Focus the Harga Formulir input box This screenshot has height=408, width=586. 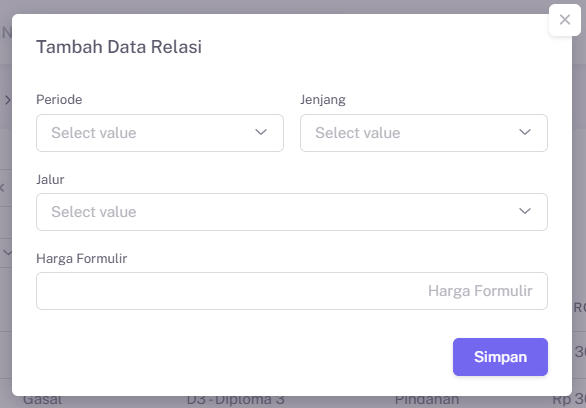pos(292,291)
